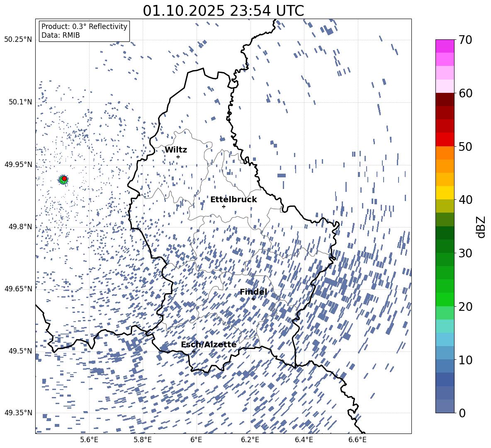Click the 6°E longitude tick label
Image resolution: width=491 pixels, height=448 pixels.
tap(196, 440)
